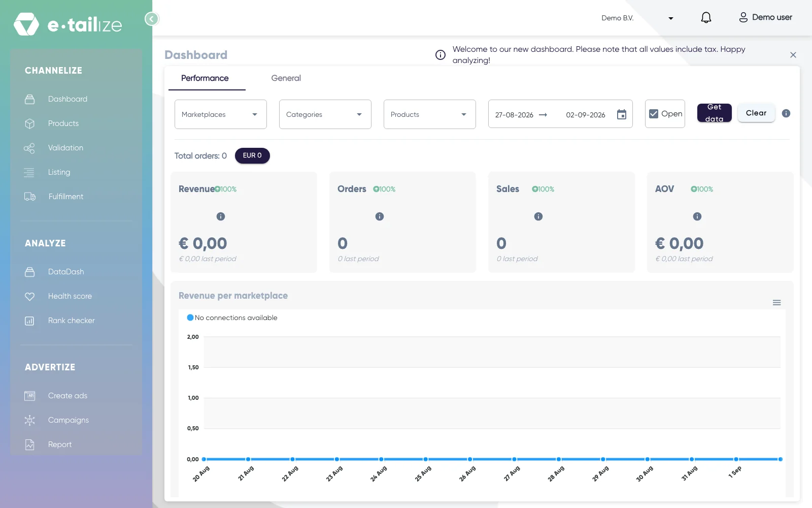Screen dimensions: 812x508
Task: Open Report in the sidebar
Action: 60,444
